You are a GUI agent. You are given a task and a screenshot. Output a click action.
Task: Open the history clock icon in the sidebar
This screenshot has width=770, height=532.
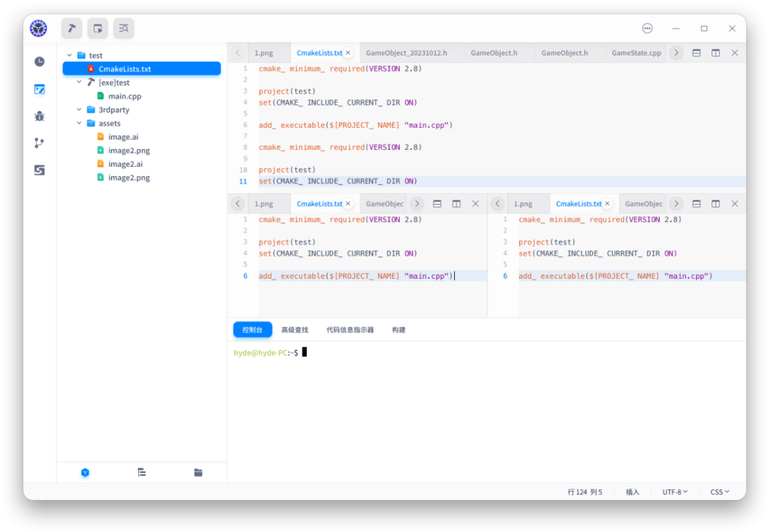coord(39,61)
